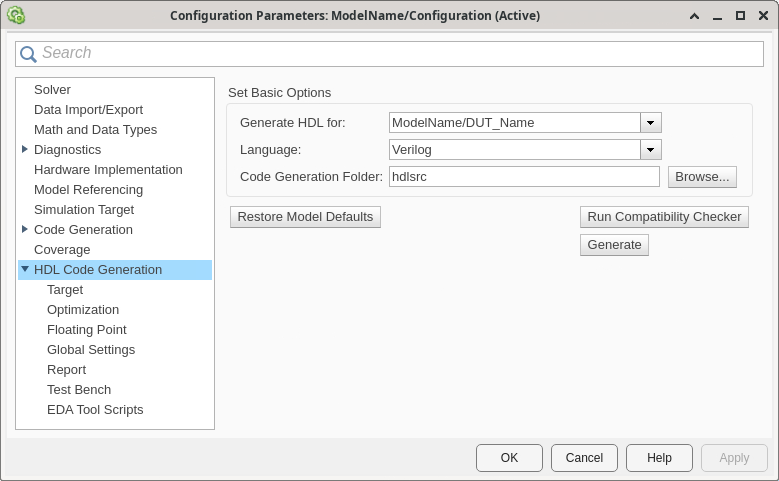This screenshot has height=481, width=779.
Task: Expand the Code Generation tree node
Action: pyautogui.click(x=25, y=230)
